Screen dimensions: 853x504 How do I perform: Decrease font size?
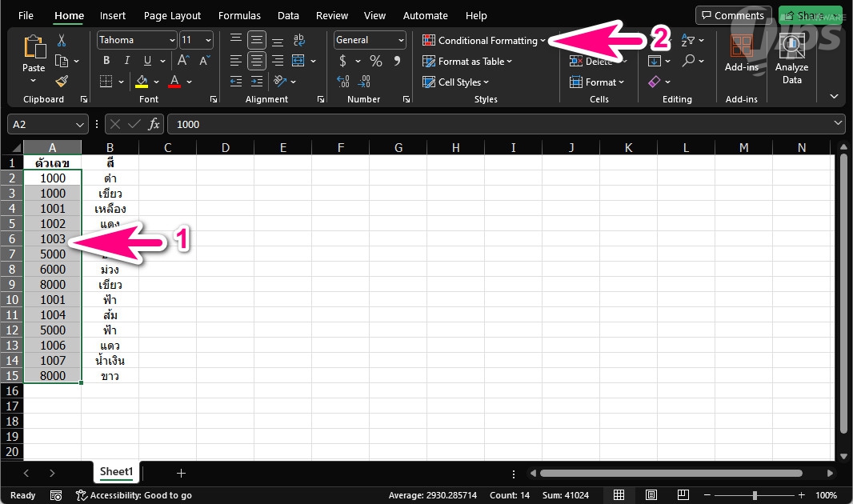[x=205, y=60]
